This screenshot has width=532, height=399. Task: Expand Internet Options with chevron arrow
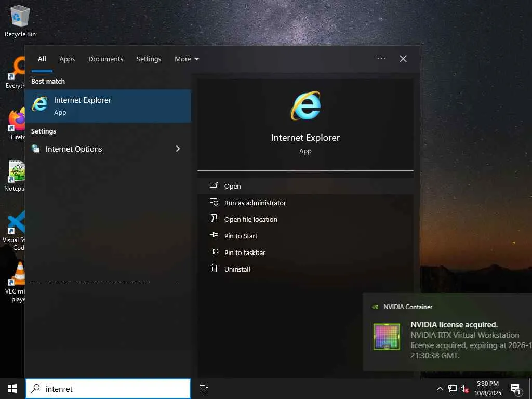178,149
